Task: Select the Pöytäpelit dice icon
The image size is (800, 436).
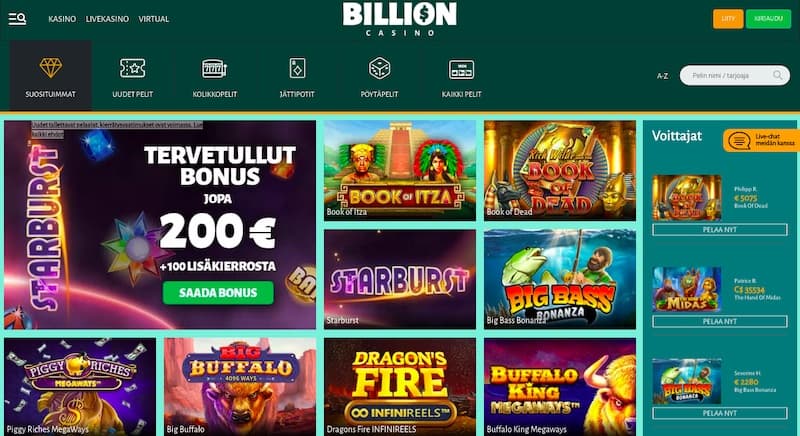Action: pos(379,68)
